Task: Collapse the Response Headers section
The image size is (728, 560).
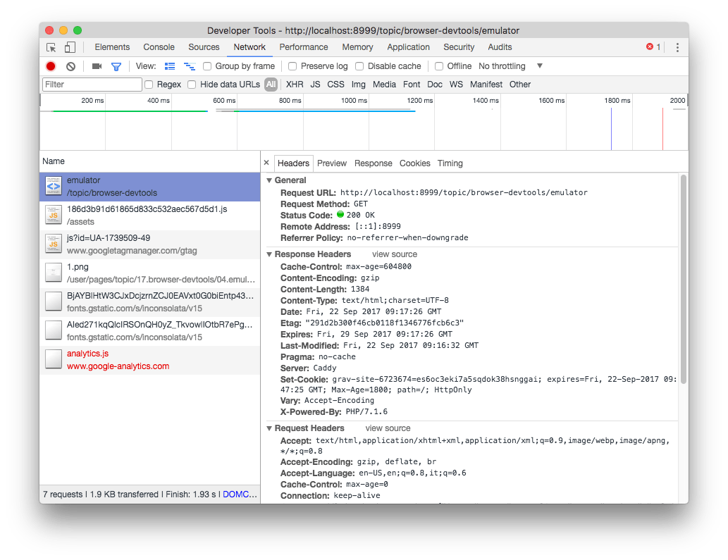Action: pos(269,254)
